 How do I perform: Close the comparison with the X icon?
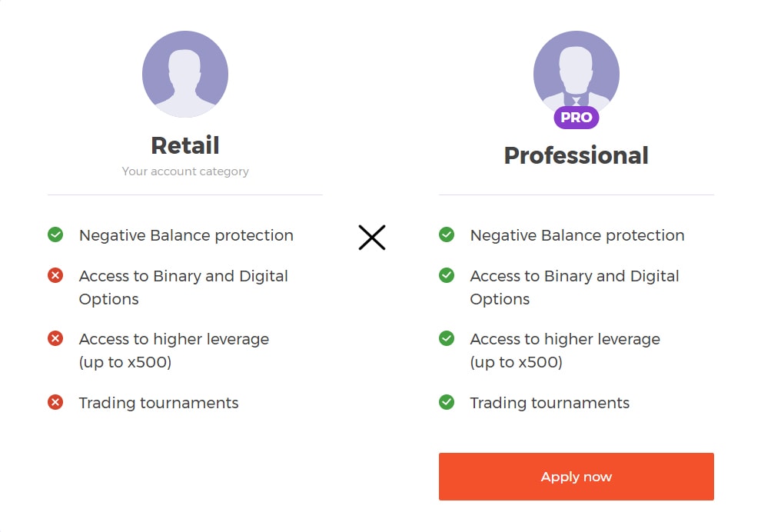tap(372, 238)
